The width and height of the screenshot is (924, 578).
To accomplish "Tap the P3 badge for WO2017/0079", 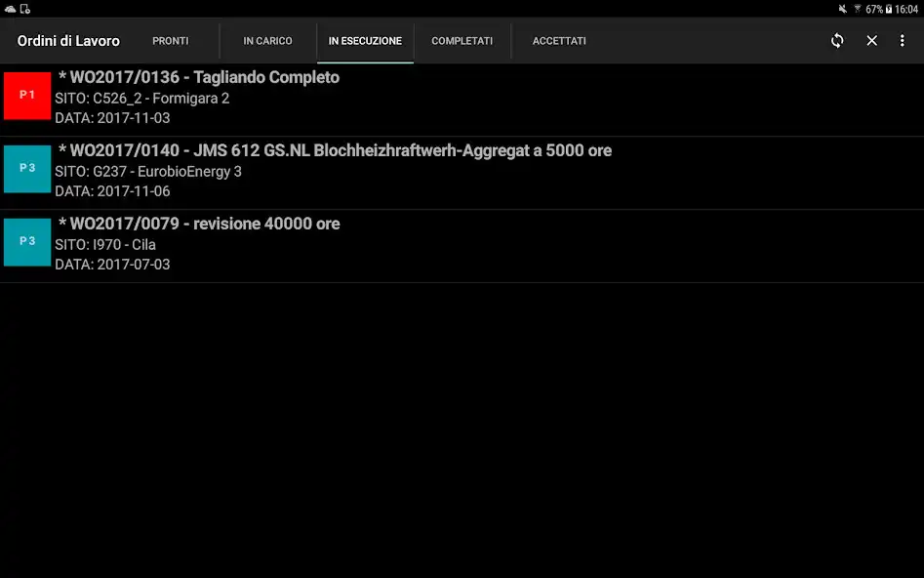I will pos(27,241).
